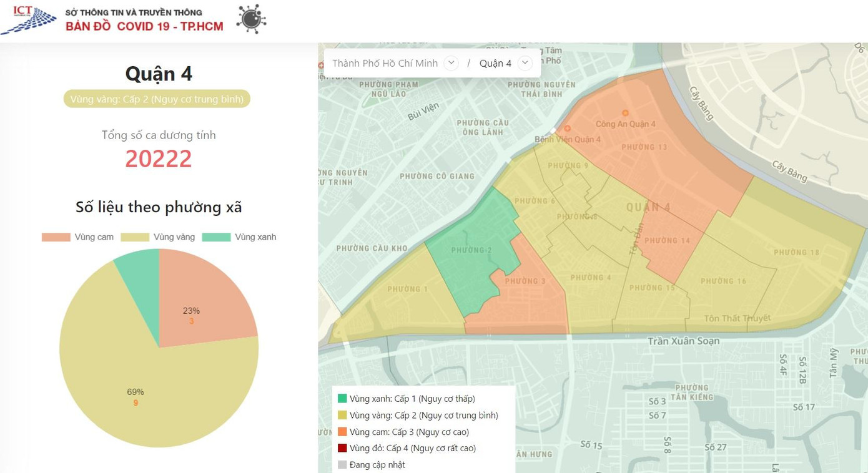Screen dimensions: 868x473
Task: Expand the Quận 4 district dropdown
Action: click(525, 63)
